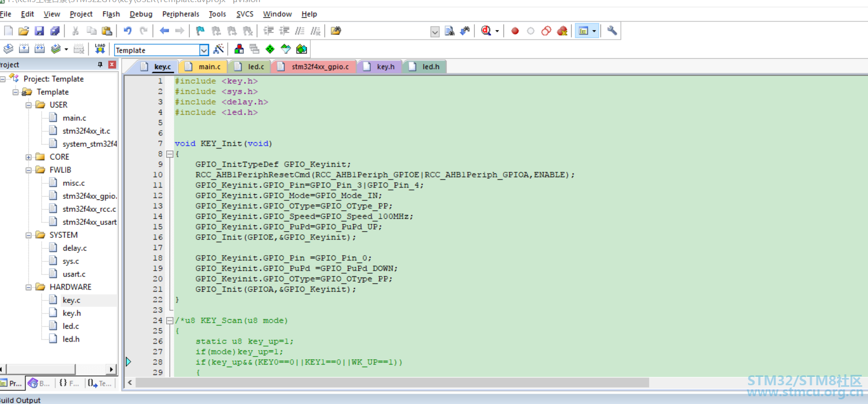Open Select Software Packs icon
This screenshot has width=868, height=404.
(x=286, y=49)
